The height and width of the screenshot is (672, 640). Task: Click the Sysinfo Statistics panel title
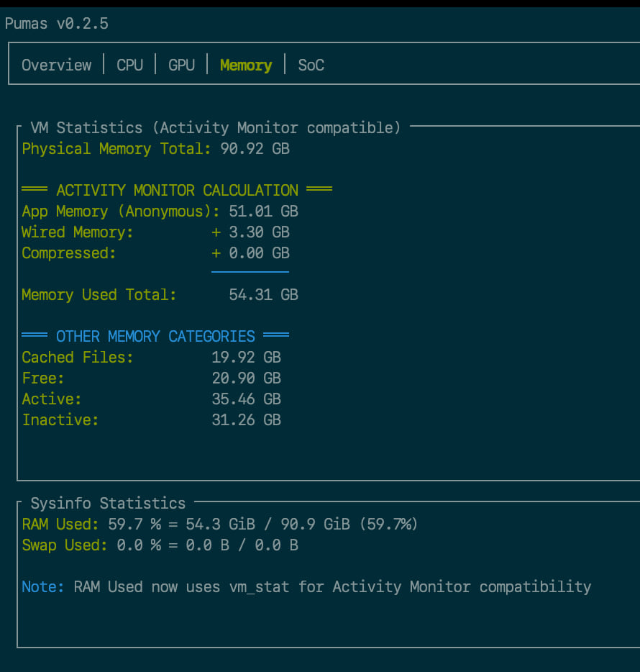tap(108, 504)
